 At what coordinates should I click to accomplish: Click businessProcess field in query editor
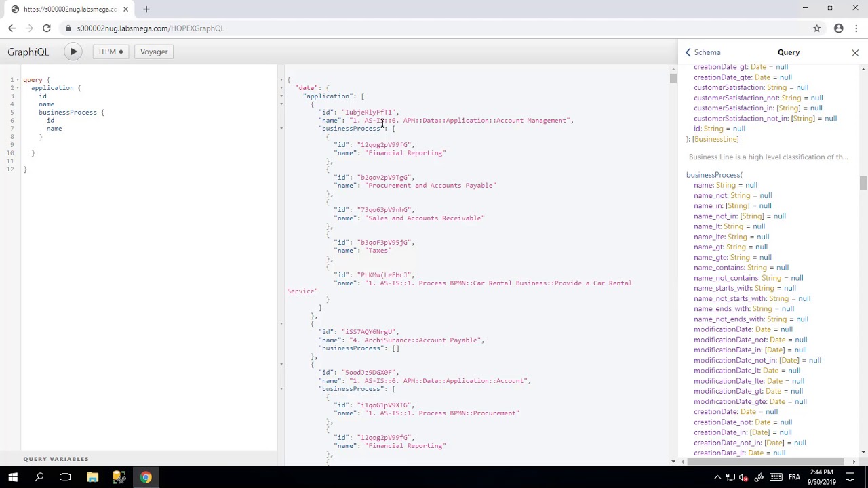pos(68,113)
